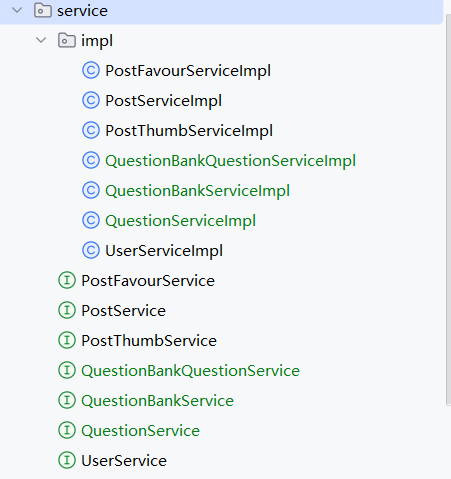Collapse the impl folder chevron
Image resolution: width=451 pixels, height=479 pixels.
[41, 40]
